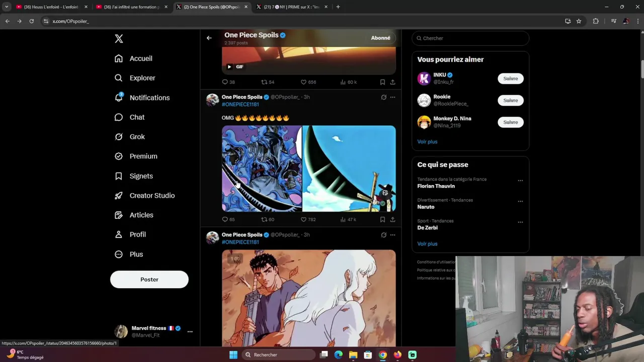Open options for Florian Thauvin trend
The image size is (644, 362).
[520, 180]
